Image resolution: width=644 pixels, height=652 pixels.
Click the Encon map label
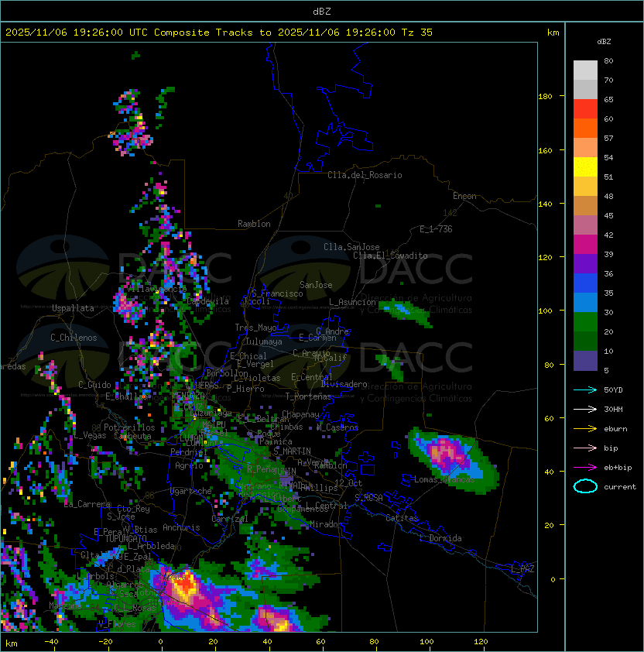(464, 196)
